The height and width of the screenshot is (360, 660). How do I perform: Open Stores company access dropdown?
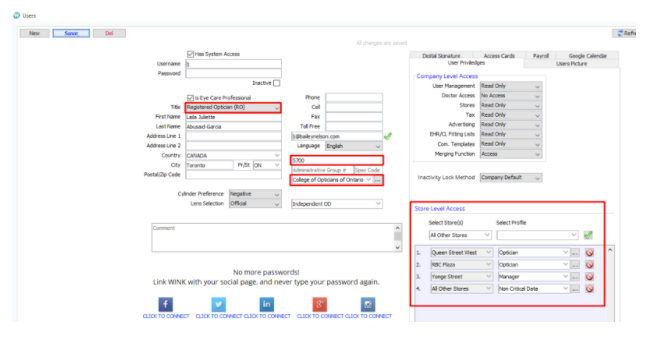coord(511,105)
